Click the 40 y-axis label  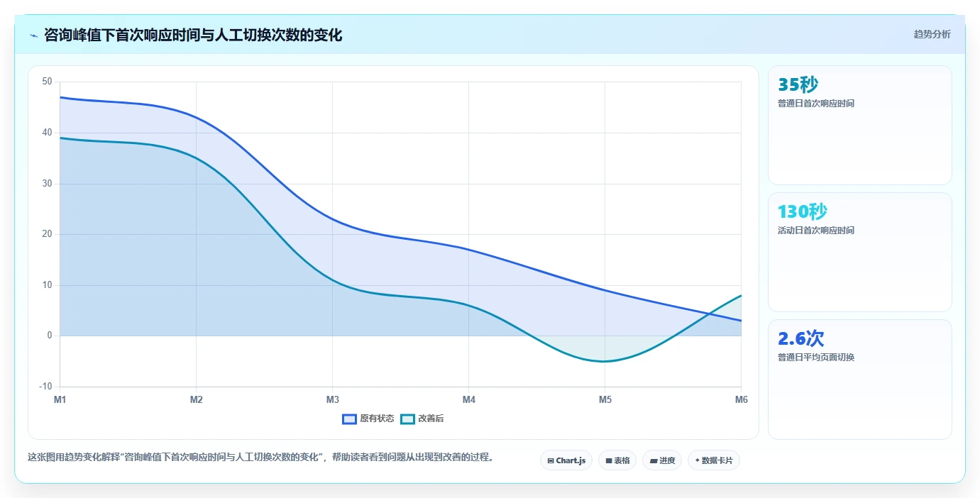point(47,133)
